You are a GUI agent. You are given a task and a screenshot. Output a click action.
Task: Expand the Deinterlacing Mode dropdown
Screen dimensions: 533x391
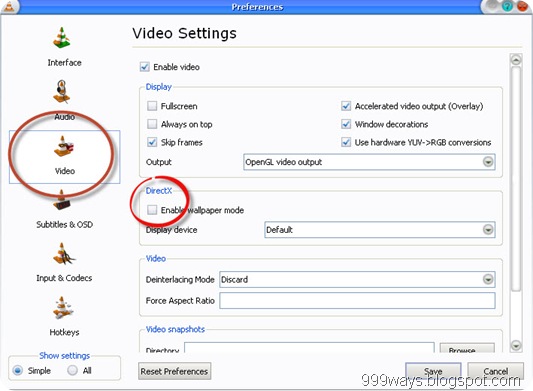(357, 279)
